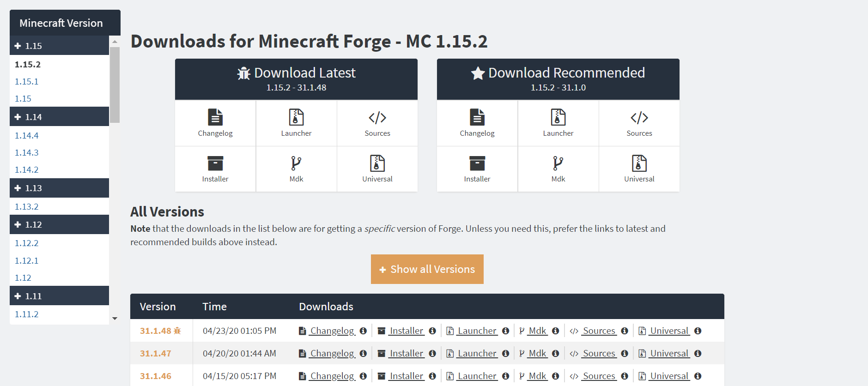Expand list with Show all Versions button

(427, 269)
